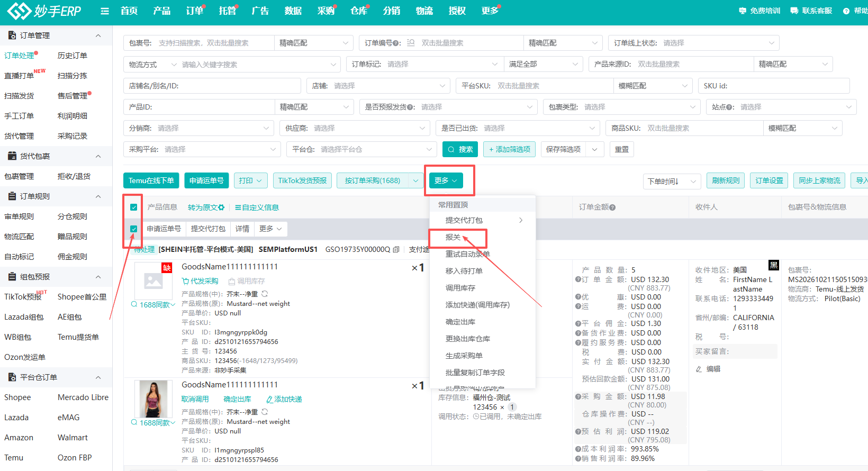Click the 免费培训 icon in top bar
868x471 pixels.
pos(743,11)
